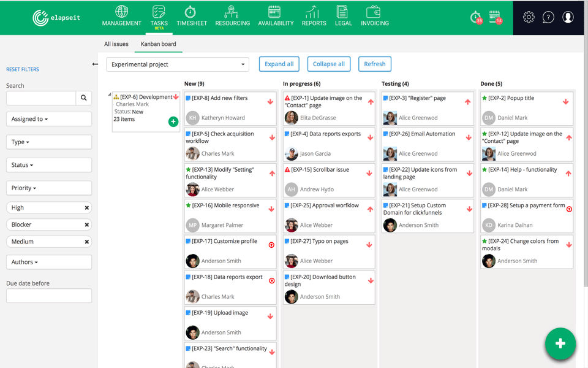Screen dimensions: 588x368
Task: Open the MANAGEMENT menu label
Action: click(121, 23)
